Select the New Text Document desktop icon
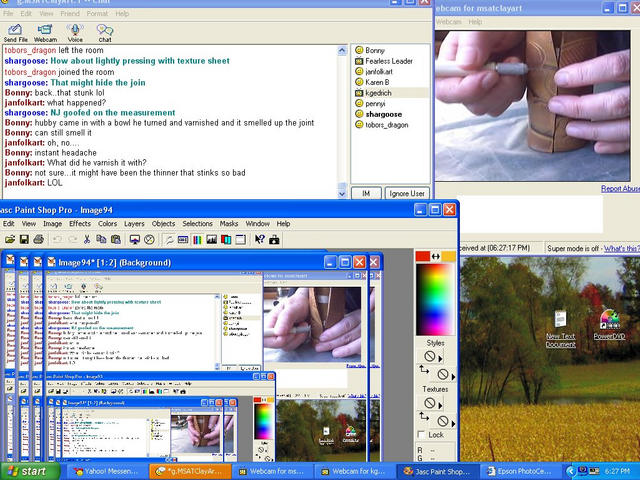This screenshot has width=640, height=480. tap(560, 329)
